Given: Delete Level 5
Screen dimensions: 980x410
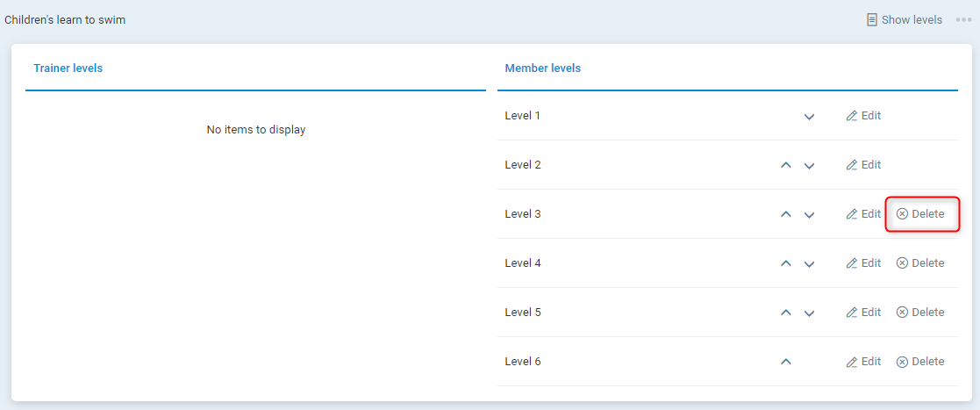Looking at the screenshot, I should pyautogui.click(x=920, y=313).
